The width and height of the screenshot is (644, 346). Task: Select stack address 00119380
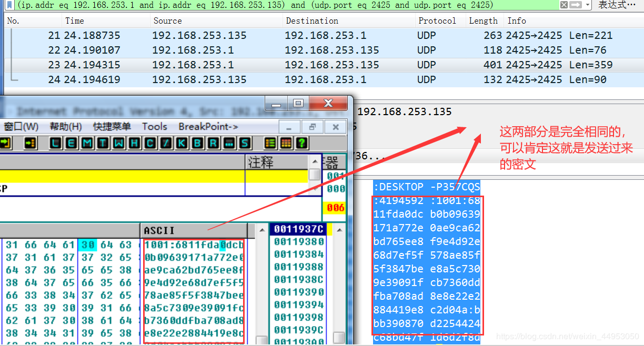(x=298, y=242)
